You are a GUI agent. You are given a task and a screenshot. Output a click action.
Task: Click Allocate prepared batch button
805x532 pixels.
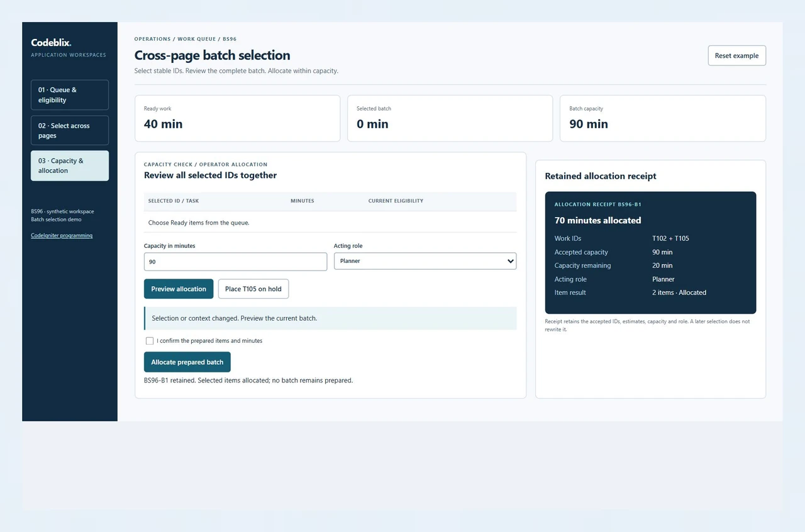coord(187,362)
